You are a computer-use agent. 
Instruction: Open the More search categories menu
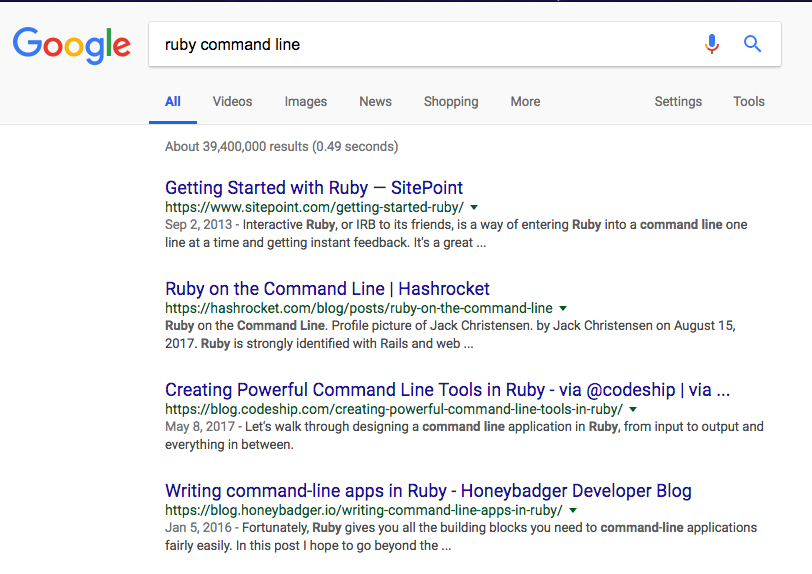[x=525, y=102]
